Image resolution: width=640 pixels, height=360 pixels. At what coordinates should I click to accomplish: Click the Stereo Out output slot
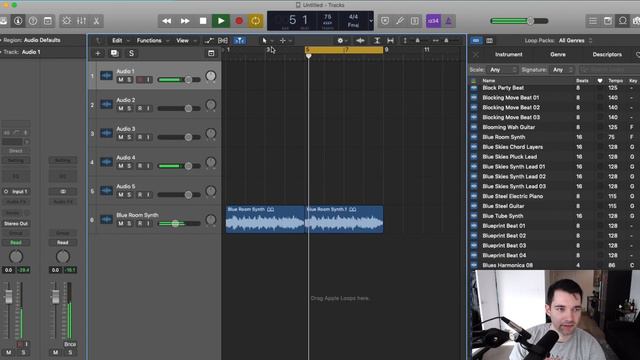[x=16, y=224]
